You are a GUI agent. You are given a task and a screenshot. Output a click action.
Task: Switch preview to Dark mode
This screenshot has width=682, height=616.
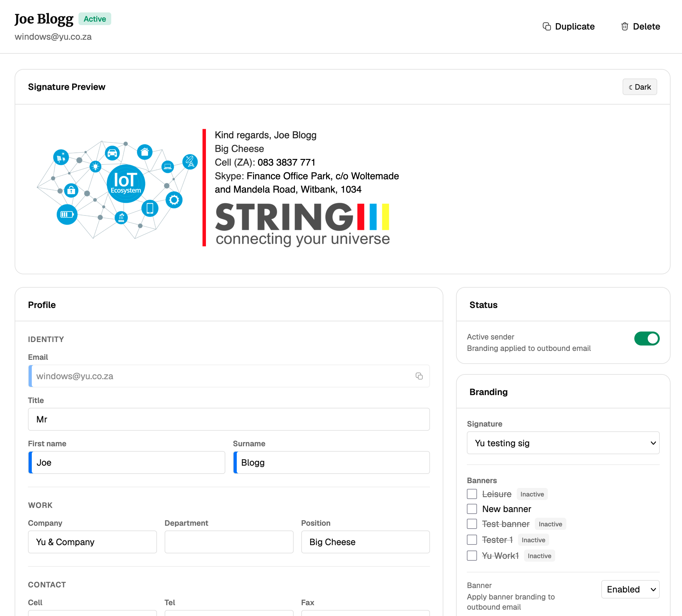[x=639, y=87]
